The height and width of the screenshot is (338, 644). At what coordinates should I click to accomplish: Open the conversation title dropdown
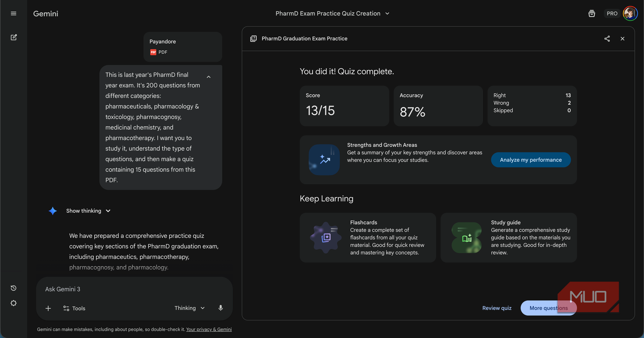tap(332, 14)
